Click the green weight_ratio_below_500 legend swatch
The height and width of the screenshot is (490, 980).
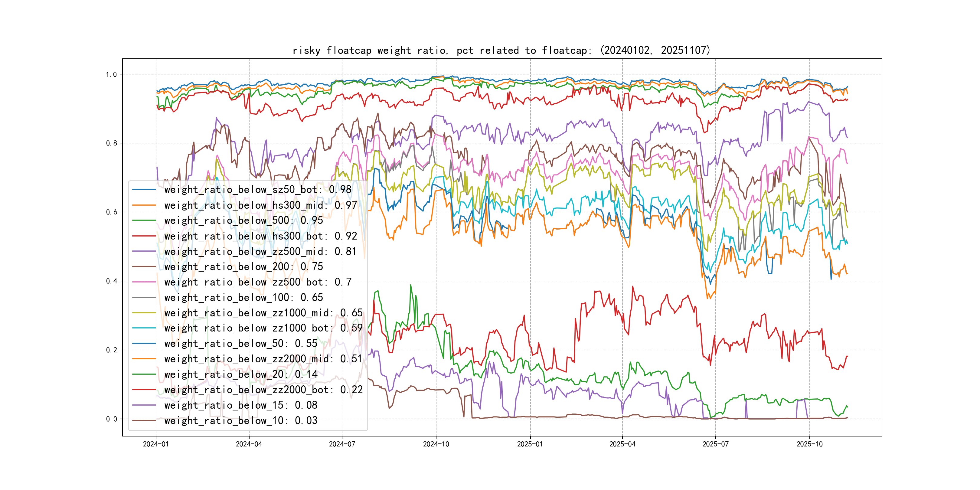(144, 220)
